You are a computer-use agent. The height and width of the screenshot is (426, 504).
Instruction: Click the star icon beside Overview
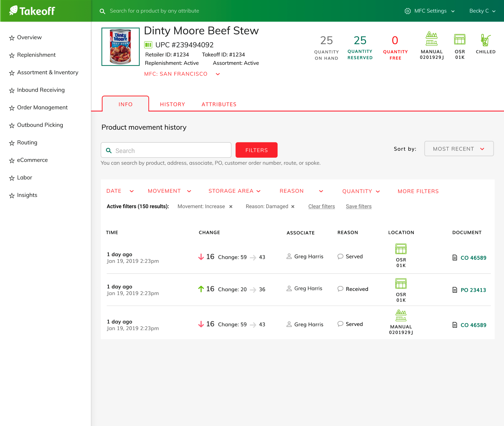click(x=12, y=38)
